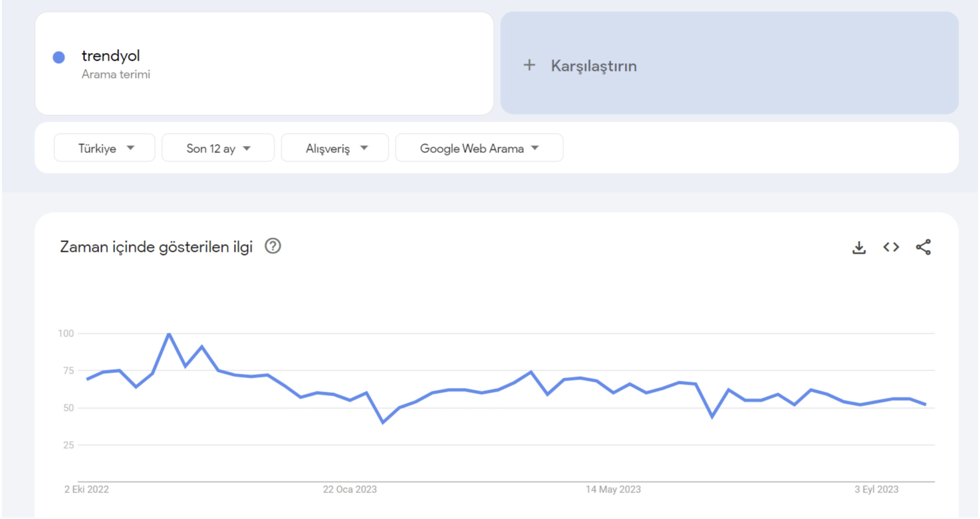The height and width of the screenshot is (519, 980).
Task: Open the Alışveriş category dropdown
Action: [x=335, y=148]
